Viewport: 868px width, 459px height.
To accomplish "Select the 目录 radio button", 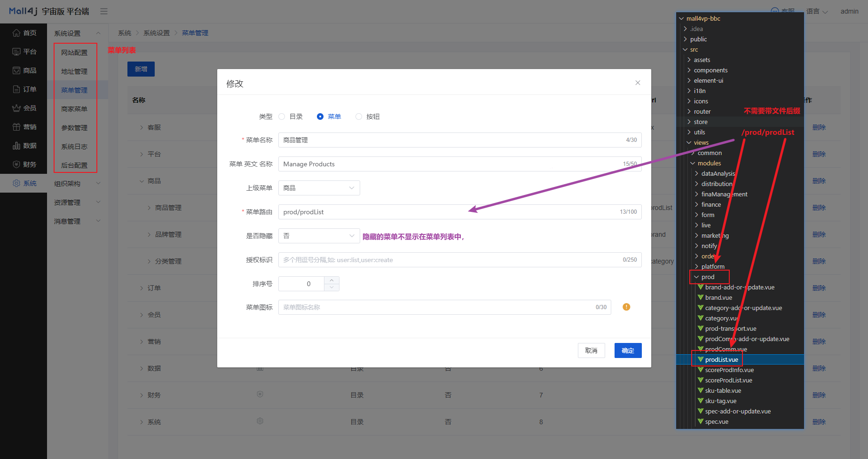I will [x=282, y=117].
